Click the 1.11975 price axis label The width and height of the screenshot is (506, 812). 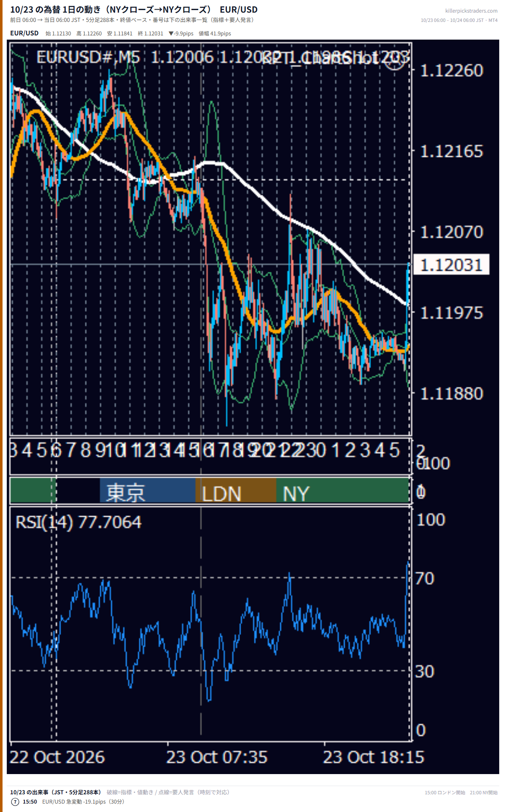tap(451, 313)
